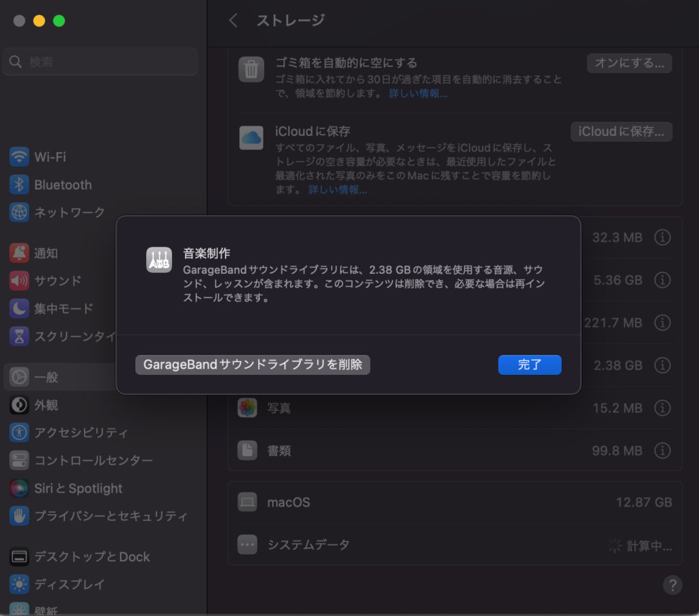Click the macOS laptop icon
Screen dimensions: 699x616
[x=247, y=502]
